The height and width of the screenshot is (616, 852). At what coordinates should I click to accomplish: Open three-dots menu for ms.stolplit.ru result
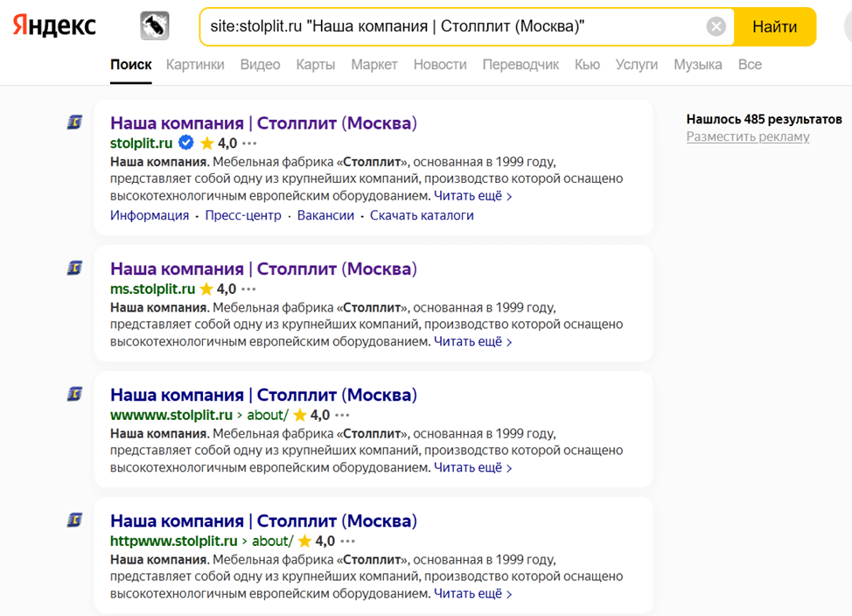click(x=248, y=290)
